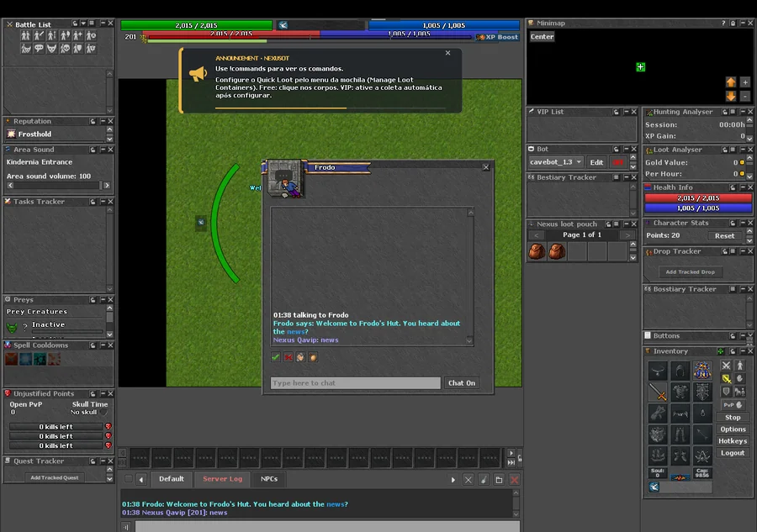Click the Area sound volume slider track

pyautogui.click(x=58, y=185)
